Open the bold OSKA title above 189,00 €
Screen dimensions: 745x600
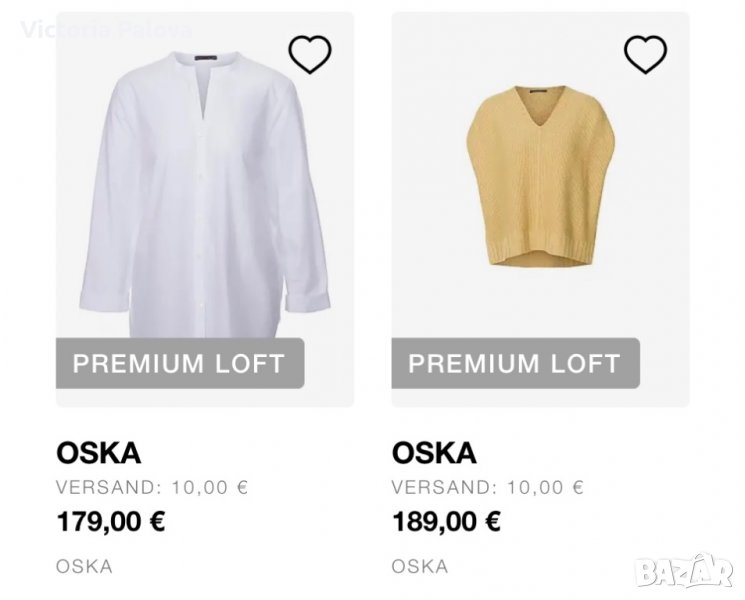pos(434,453)
